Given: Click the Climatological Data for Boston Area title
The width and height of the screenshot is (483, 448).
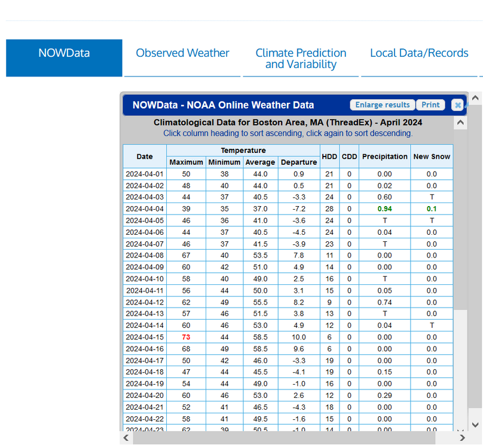Looking at the screenshot, I should pos(288,122).
